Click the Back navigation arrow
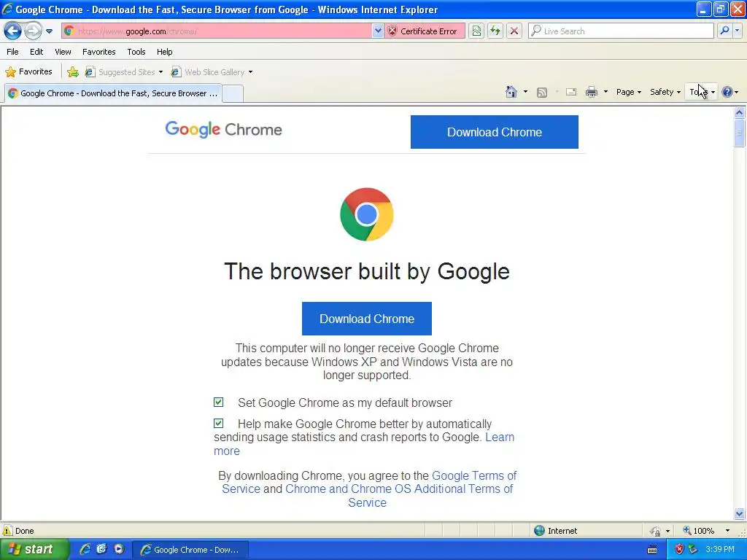Viewport: 747px width, 560px height. click(x=12, y=31)
